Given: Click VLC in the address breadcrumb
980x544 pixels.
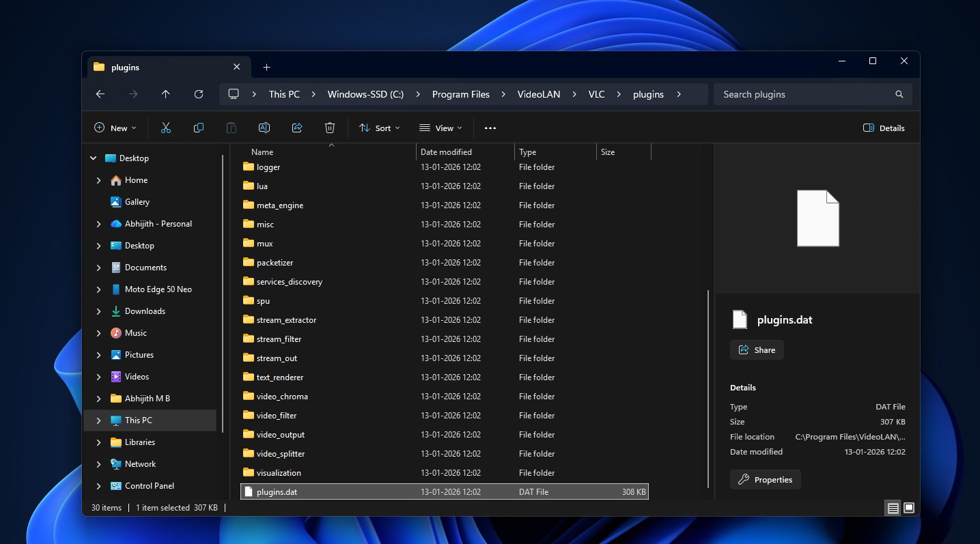Looking at the screenshot, I should click(597, 94).
